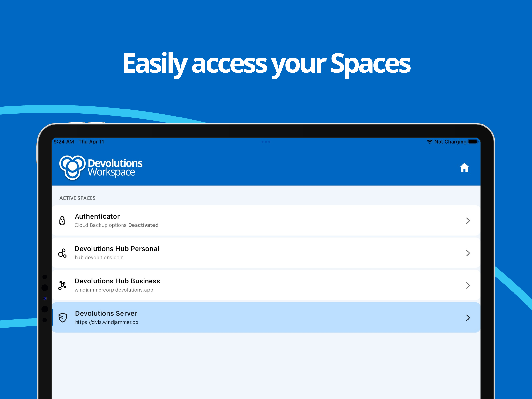532x399 pixels.
Task: Select Devolutions Hub Personal title
Action: pos(117,249)
